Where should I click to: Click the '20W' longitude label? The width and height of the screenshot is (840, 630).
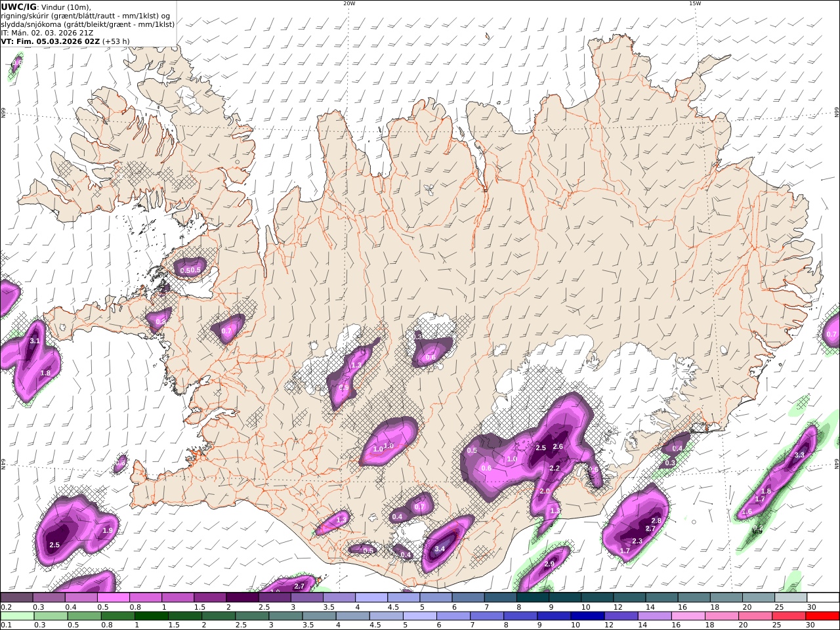coord(349,3)
